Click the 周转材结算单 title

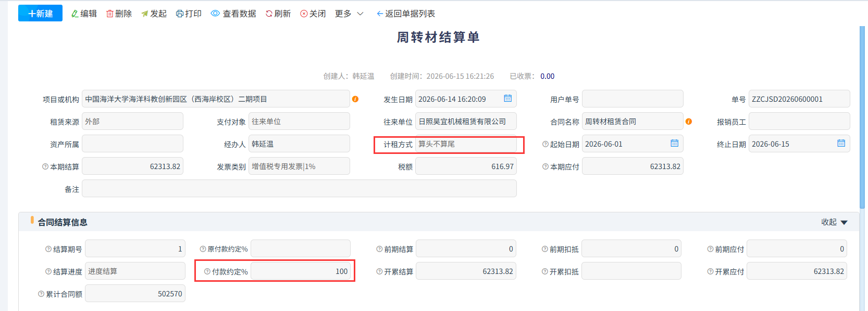click(x=438, y=37)
